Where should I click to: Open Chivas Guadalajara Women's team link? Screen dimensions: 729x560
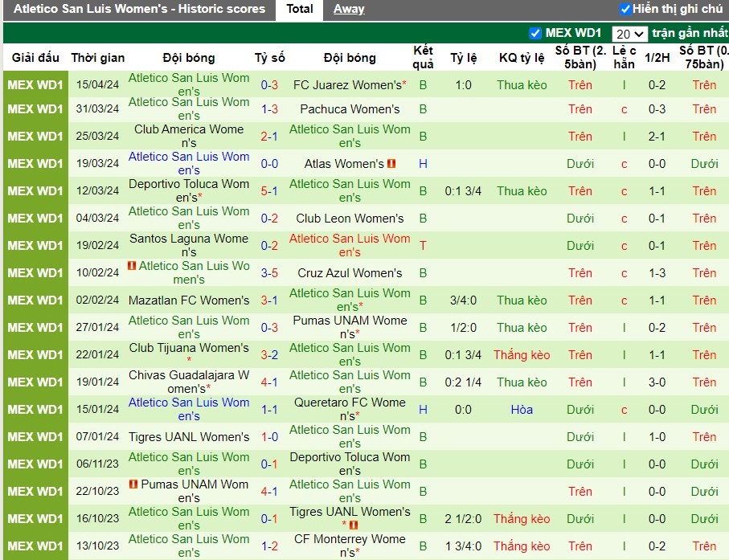[189, 382]
